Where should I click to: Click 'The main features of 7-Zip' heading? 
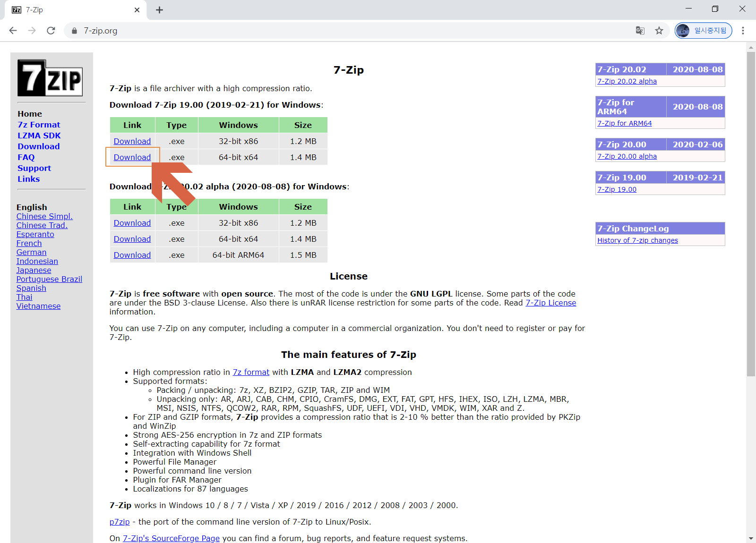coord(349,355)
